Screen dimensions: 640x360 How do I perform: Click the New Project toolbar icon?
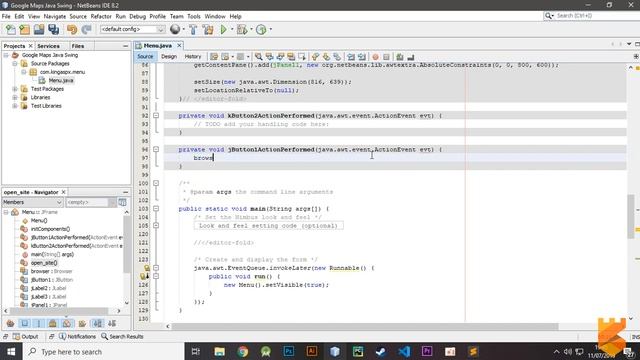pyautogui.click(x=24, y=29)
